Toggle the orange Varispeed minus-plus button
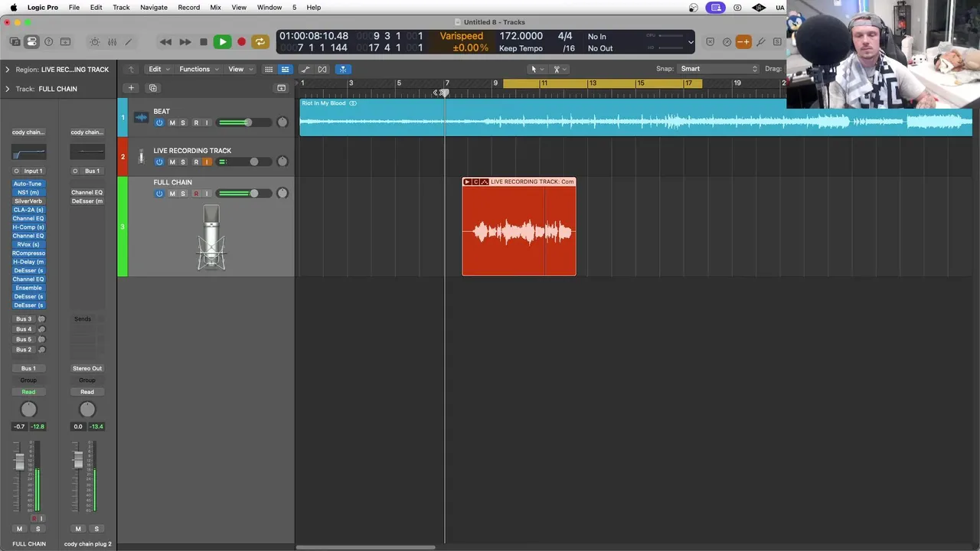Image resolution: width=980 pixels, height=551 pixels. [743, 42]
